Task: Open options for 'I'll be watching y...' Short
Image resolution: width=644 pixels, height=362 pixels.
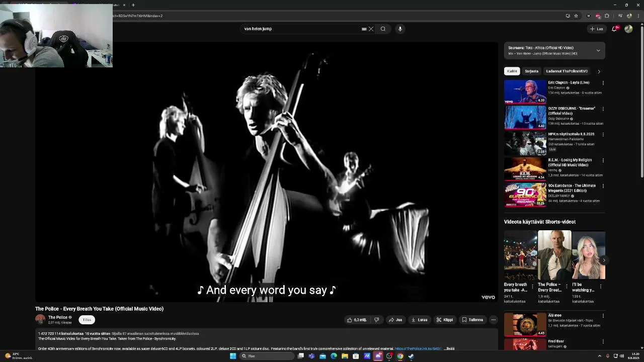Action: point(600,287)
